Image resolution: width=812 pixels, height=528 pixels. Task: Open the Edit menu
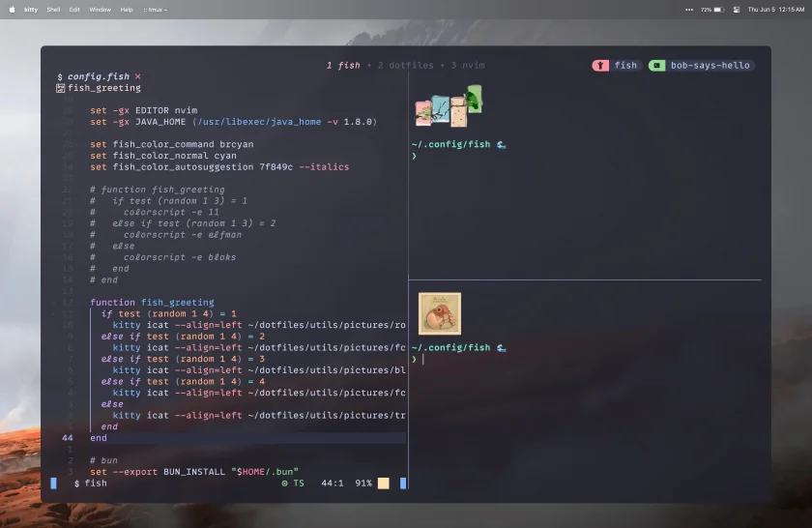(74, 10)
